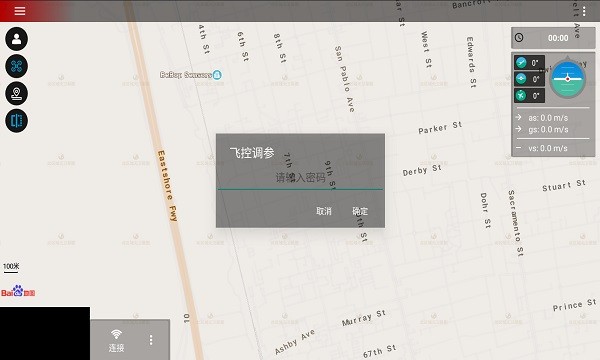This screenshot has height=360, width=600.
Task: Select the third attitude angle reading
Action: pyautogui.click(x=529, y=95)
